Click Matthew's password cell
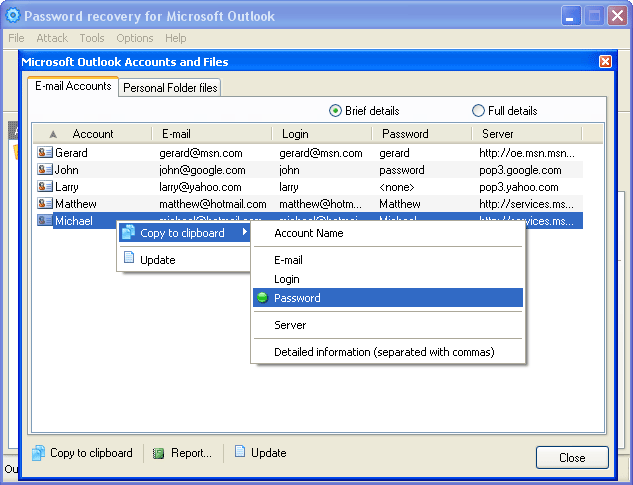Screen dimensions: 633x485 click(400, 204)
